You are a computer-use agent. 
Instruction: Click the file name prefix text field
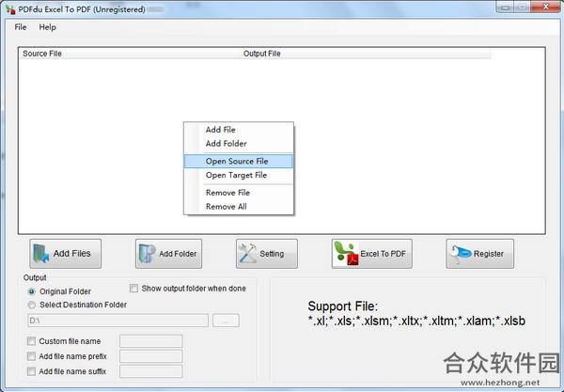coord(151,356)
